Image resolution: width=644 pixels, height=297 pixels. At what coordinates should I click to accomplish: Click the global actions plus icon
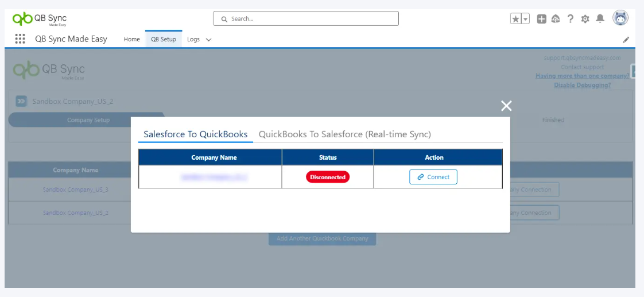click(x=542, y=18)
